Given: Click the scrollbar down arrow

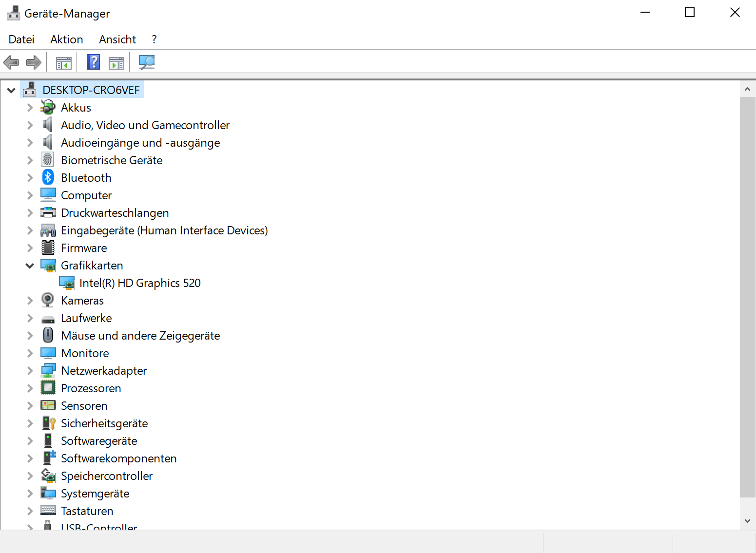Looking at the screenshot, I should pyautogui.click(x=747, y=521).
